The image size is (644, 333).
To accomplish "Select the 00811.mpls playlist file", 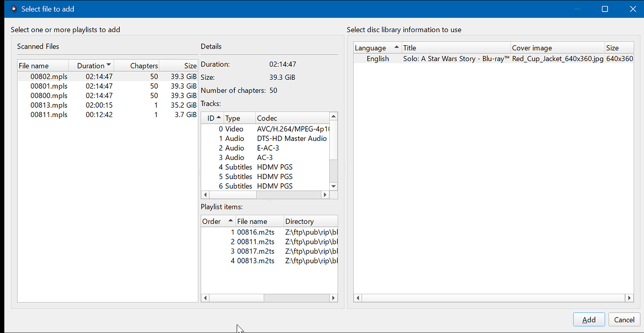I will click(49, 115).
